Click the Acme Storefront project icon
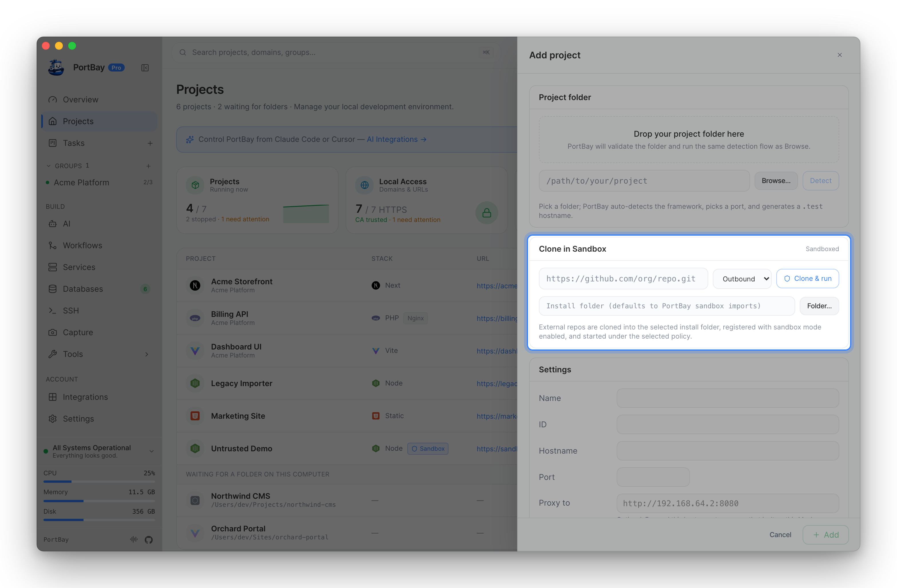 pyautogui.click(x=195, y=285)
